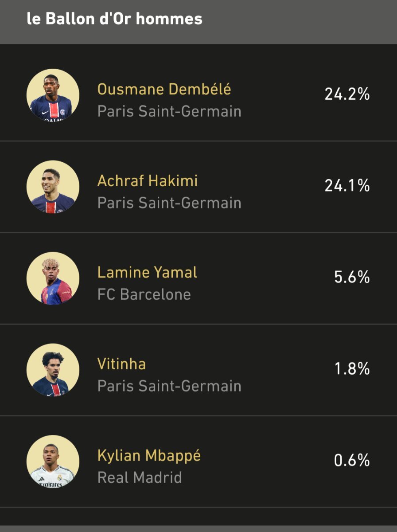This screenshot has height=532, width=397.
Task: Tap 'Paris Saint-Germain' under Ousmane Dembélé
Action: [169, 111]
